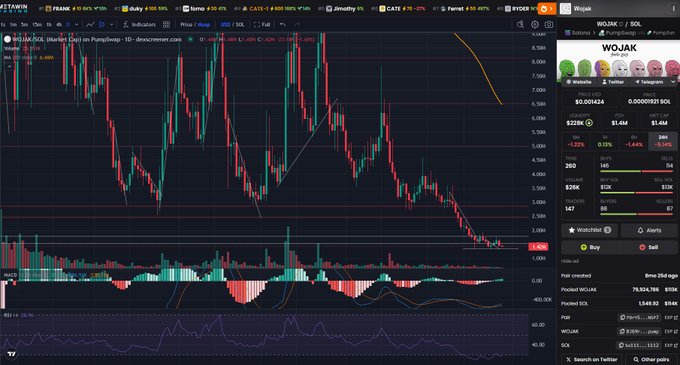The width and height of the screenshot is (680, 365).
Task: Expand the social links chevron
Action: pos(673,82)
